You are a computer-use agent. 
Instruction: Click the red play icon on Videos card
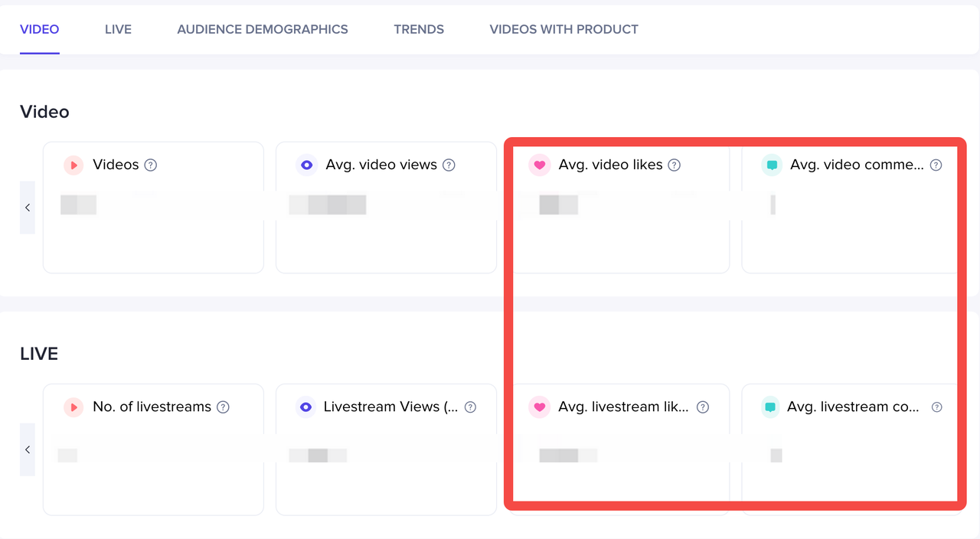click(73, 165)
